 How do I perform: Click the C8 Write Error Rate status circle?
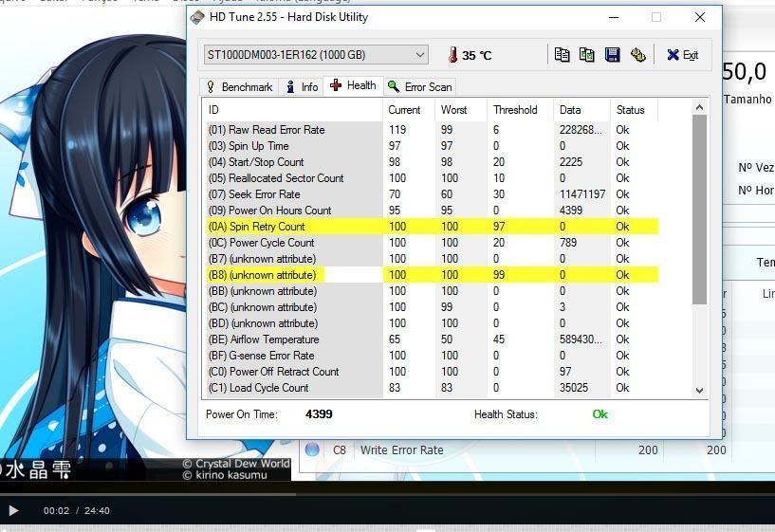point(312,449)
